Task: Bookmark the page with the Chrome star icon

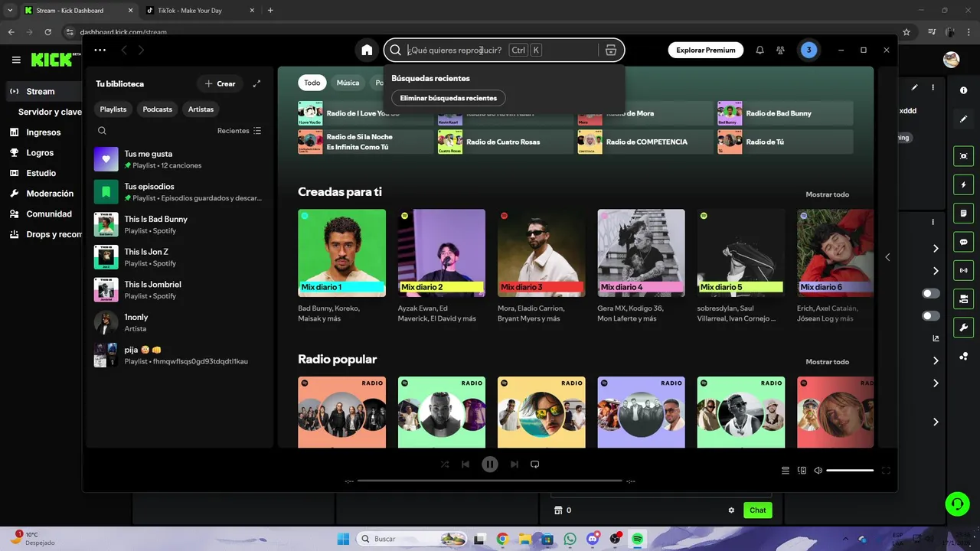Action: [x=906, y=32]
